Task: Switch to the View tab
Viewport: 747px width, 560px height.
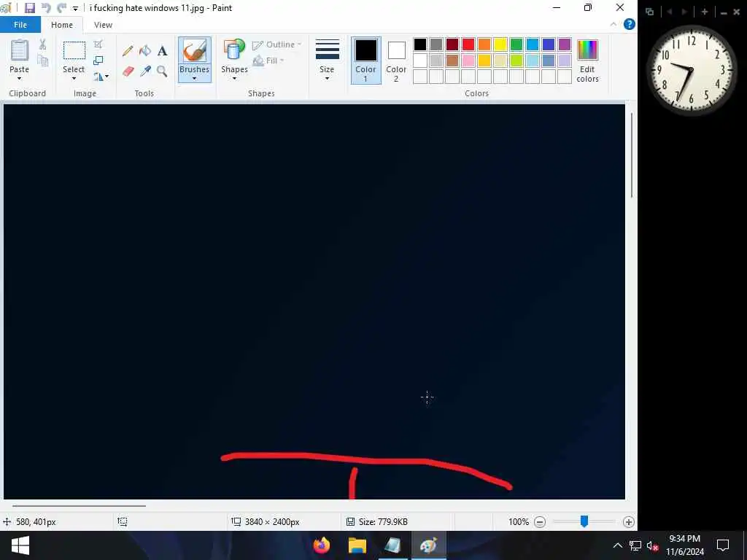Action: tap(103, 25)
